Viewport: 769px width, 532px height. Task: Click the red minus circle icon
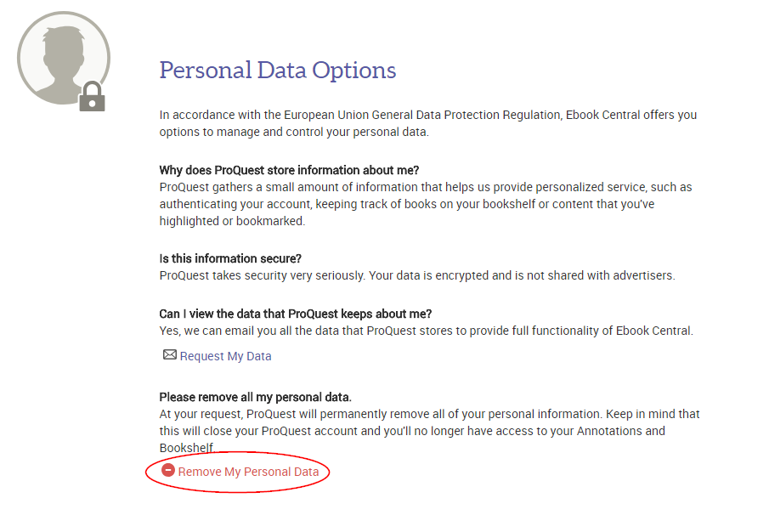168,471
